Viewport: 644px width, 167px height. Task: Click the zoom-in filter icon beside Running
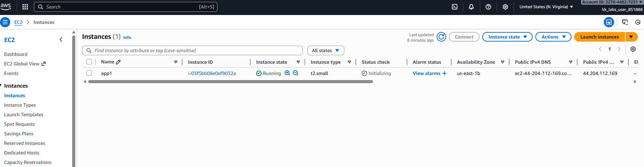pos(287,73)
